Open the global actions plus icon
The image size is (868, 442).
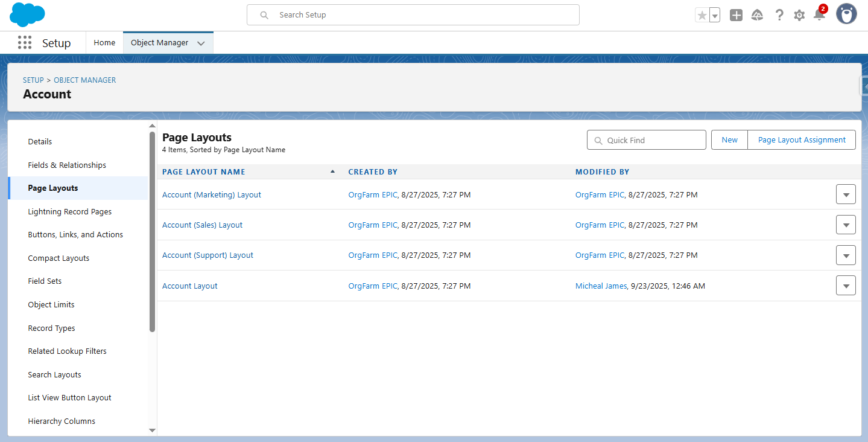[x=736, y=15]
